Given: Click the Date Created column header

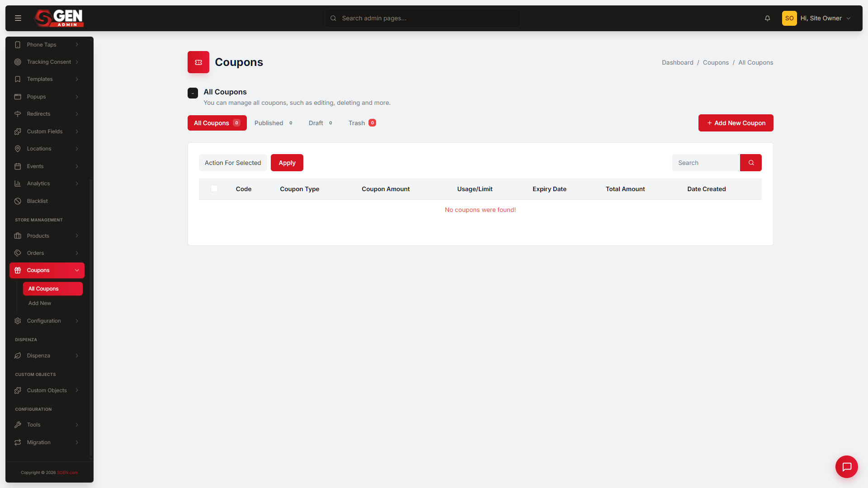Looking at the screenshot, I should [x=706, y=189].
